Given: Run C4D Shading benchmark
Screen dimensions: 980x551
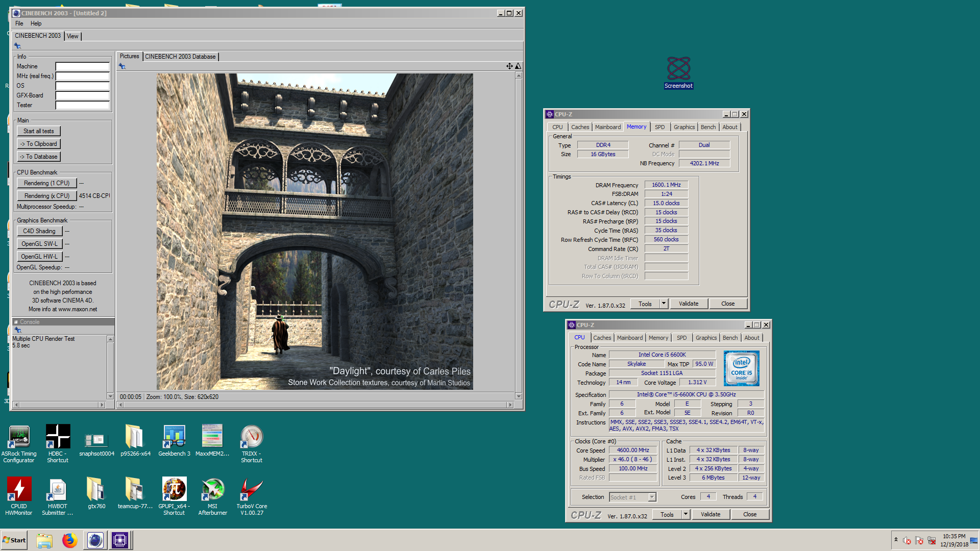Looking at the screenshot, I should (39, 231).
